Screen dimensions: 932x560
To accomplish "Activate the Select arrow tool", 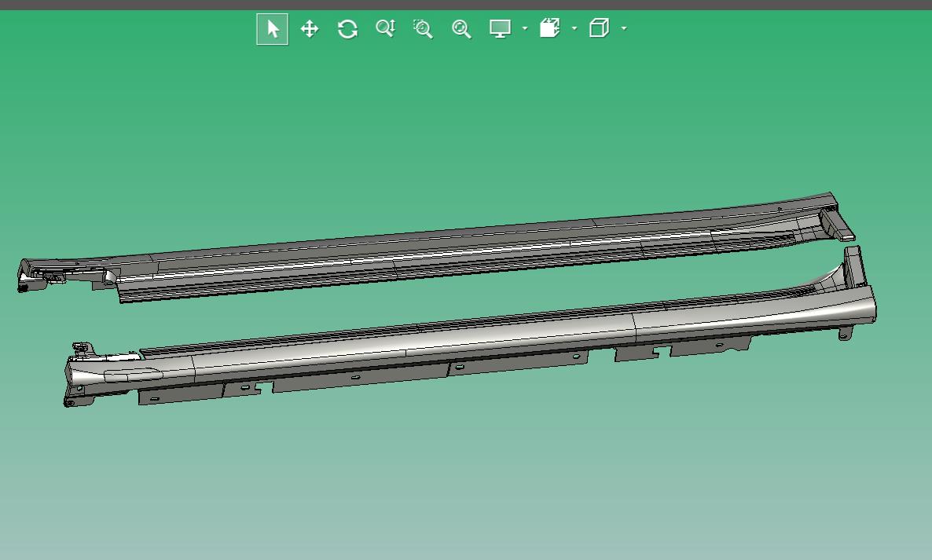I will (x=272, y=28).
